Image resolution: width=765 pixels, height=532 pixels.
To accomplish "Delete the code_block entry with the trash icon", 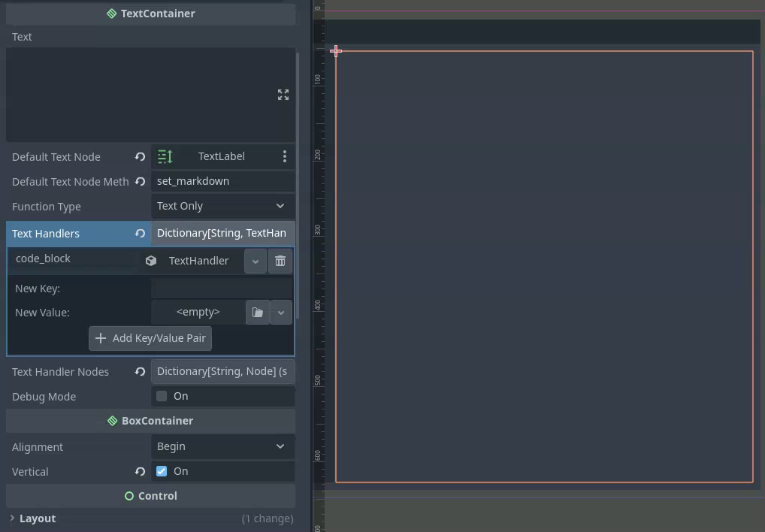I will click(280, 260).
